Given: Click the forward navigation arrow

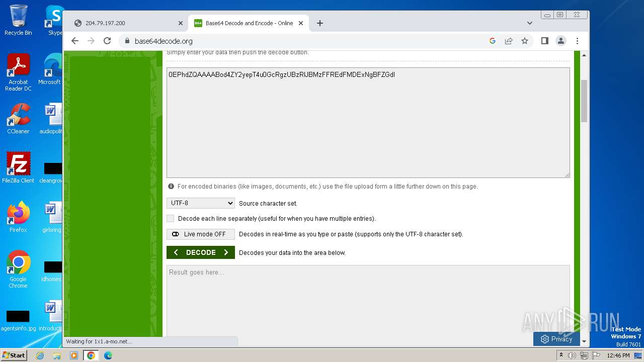Looking at the screenshot, I should point(91,41).
